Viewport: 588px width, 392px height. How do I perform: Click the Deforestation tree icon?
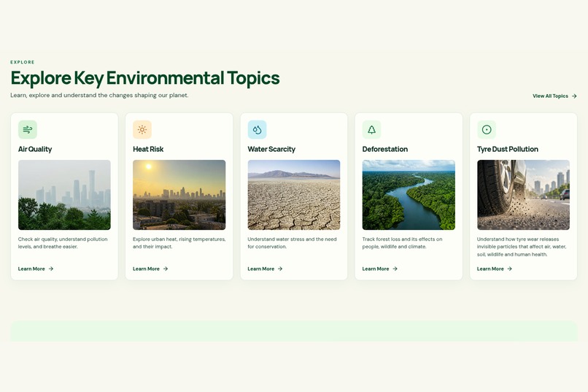coord(371,130)
